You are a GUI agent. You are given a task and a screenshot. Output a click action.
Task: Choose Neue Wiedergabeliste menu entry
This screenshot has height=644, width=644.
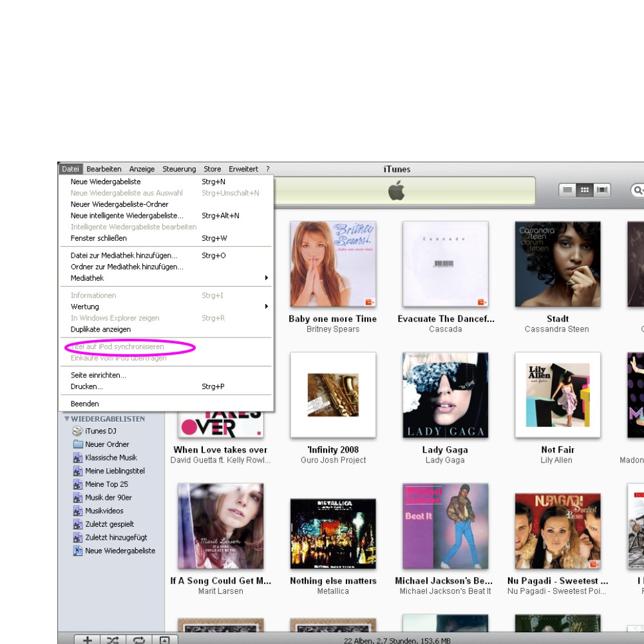(x=166, y=182)
